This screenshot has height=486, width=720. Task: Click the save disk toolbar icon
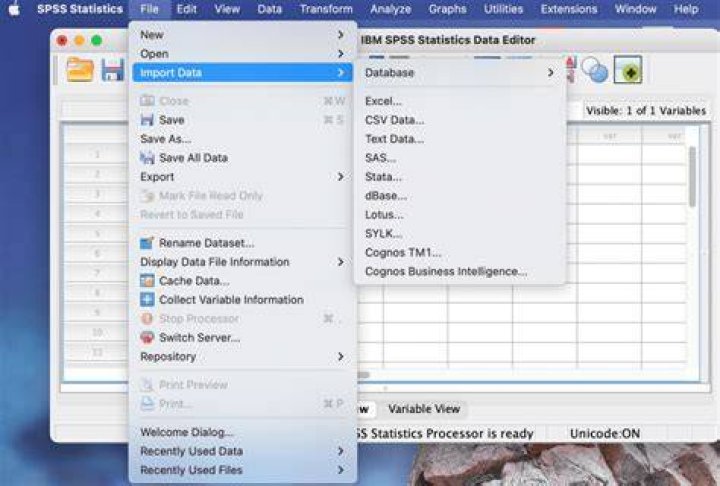[112, 70]
